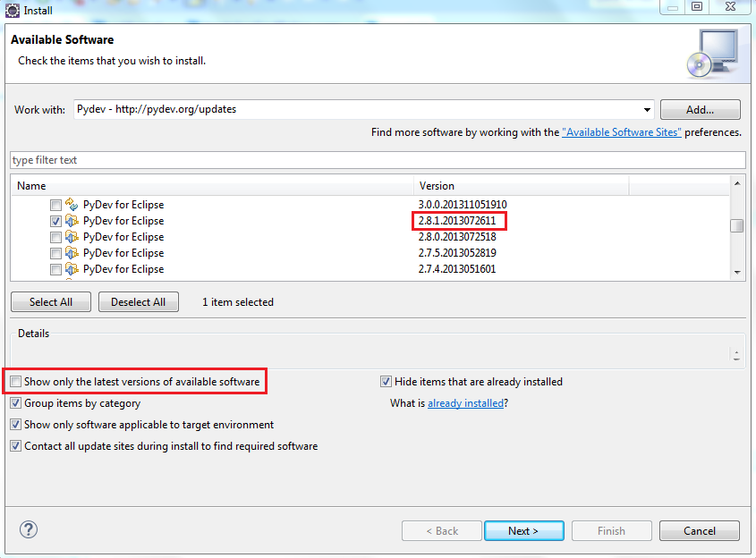
Task: Sort by the Version column header
Action: (522, 185)
